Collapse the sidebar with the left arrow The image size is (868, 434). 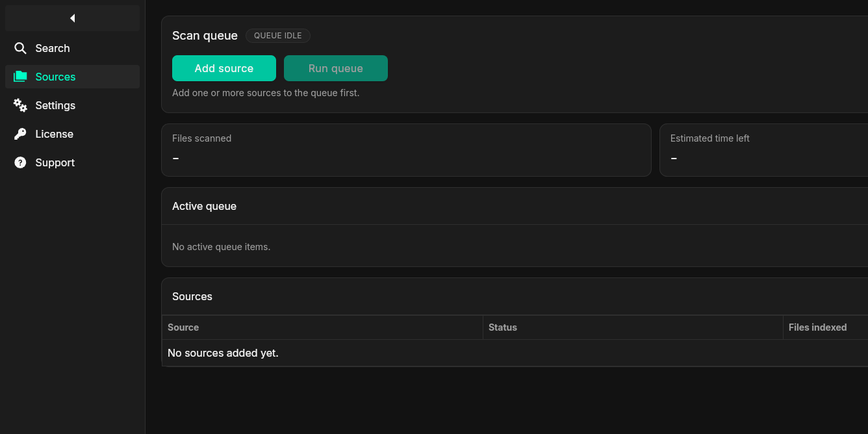pos(72,18)
